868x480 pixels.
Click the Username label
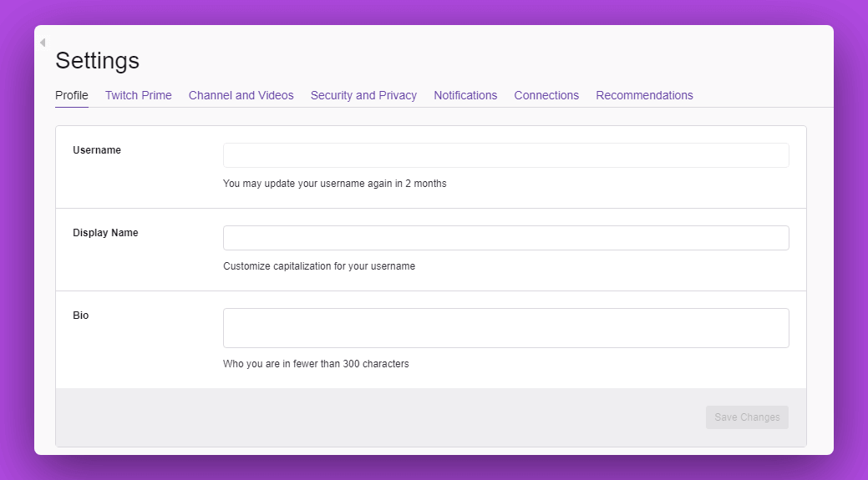(x=97, y=150)
